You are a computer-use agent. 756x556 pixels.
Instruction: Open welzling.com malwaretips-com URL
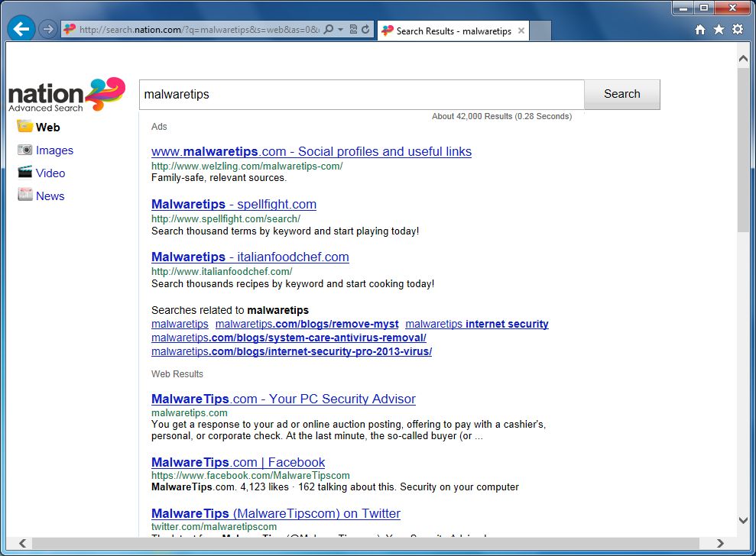247,166
